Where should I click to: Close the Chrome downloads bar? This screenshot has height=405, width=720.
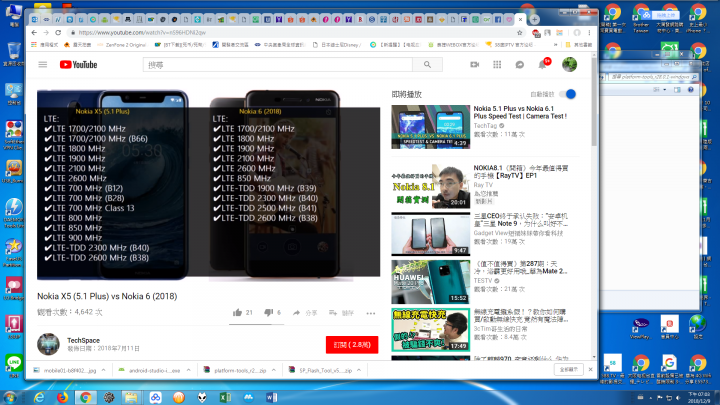tap(591, 370)
